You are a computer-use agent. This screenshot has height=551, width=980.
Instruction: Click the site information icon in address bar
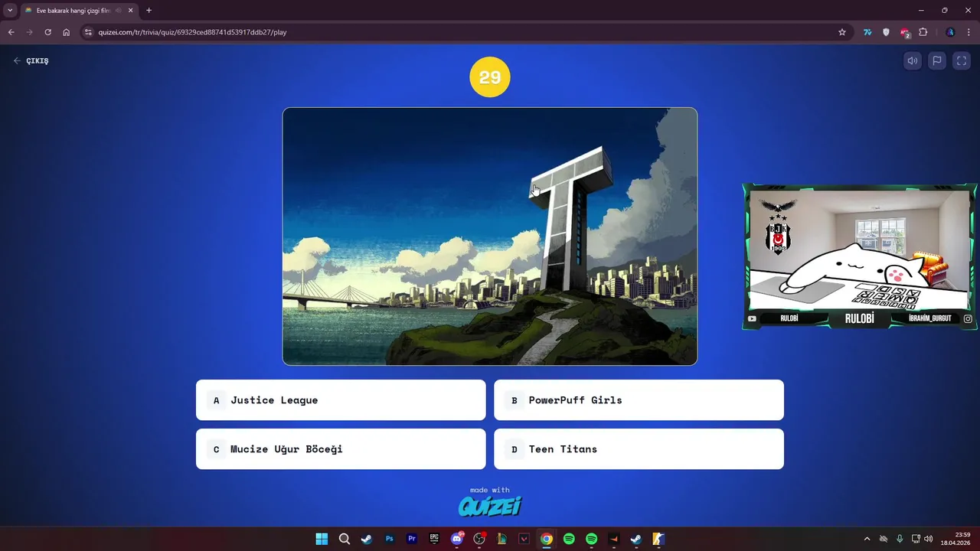pos(88,32)
